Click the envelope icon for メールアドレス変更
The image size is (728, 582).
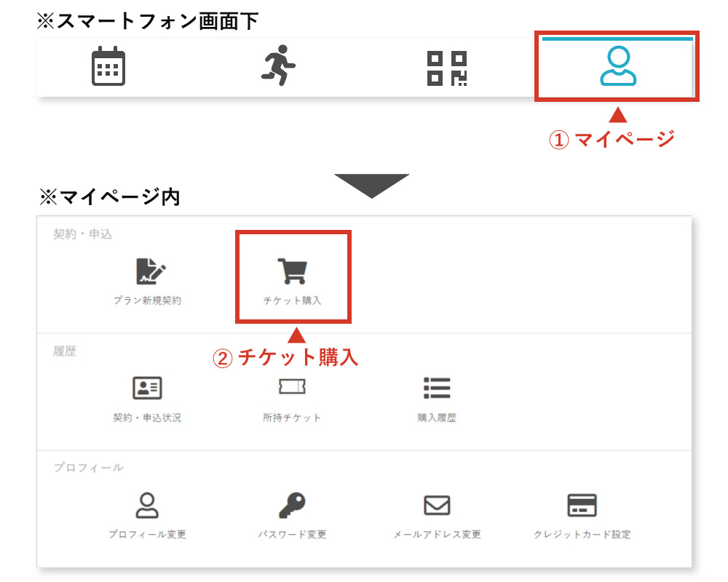click(x=437, y=505)
